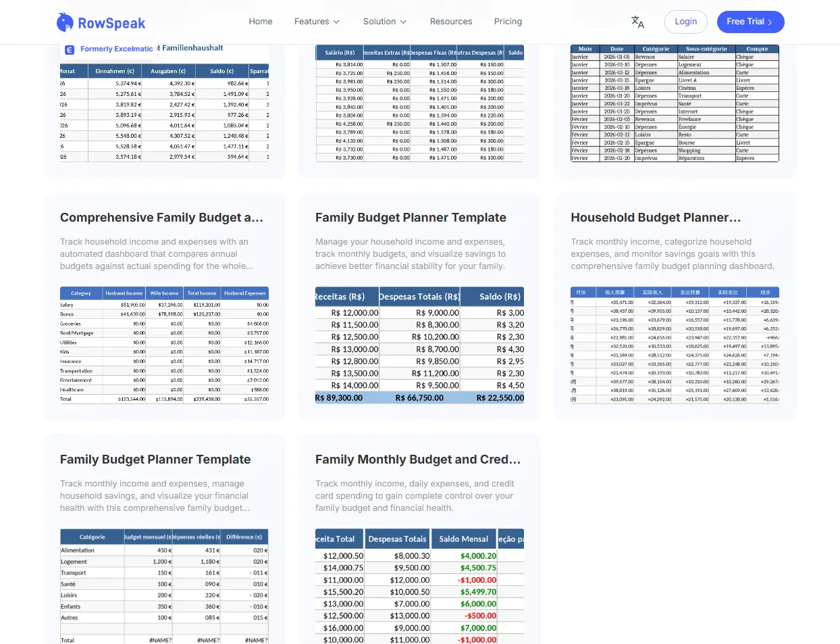
Task: Go to the Pricing page
Action: 508,22
